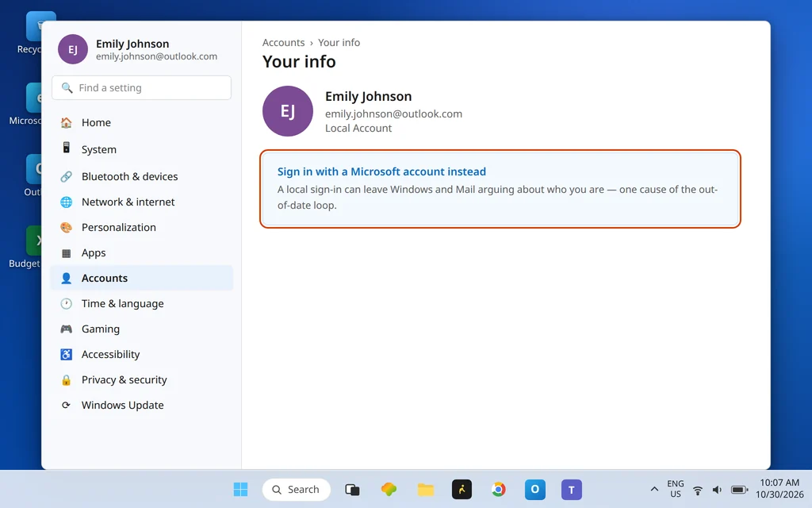Click the Gaming controller icon

[67, 329]
